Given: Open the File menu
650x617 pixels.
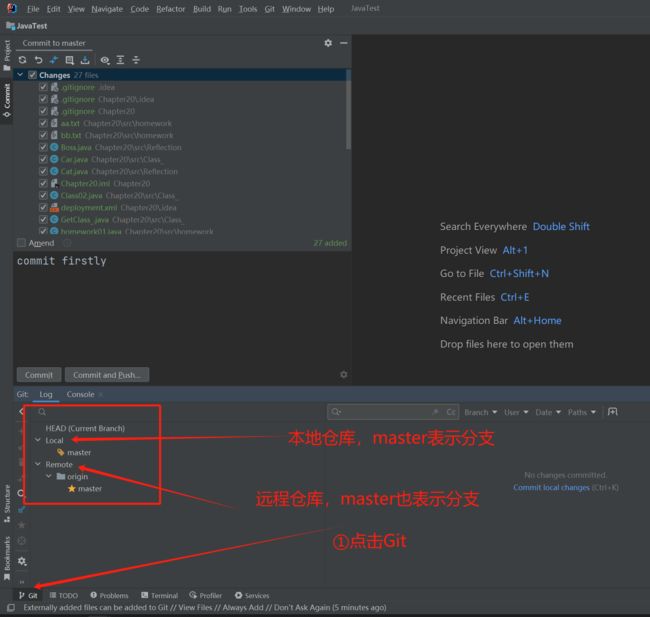Looking at the screenshot, I should (33, 9).
